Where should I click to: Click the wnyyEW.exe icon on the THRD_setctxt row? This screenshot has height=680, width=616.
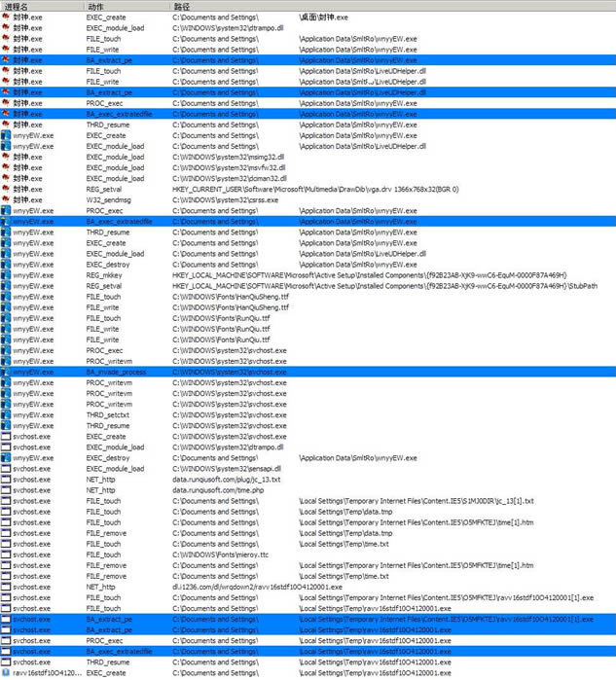point(6,414)
